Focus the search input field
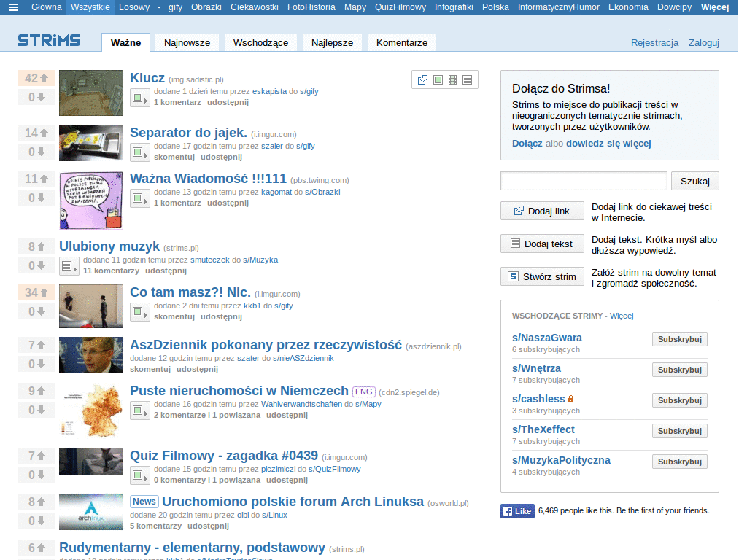This screenshot has width=747, height=560. tap(584, 181)
